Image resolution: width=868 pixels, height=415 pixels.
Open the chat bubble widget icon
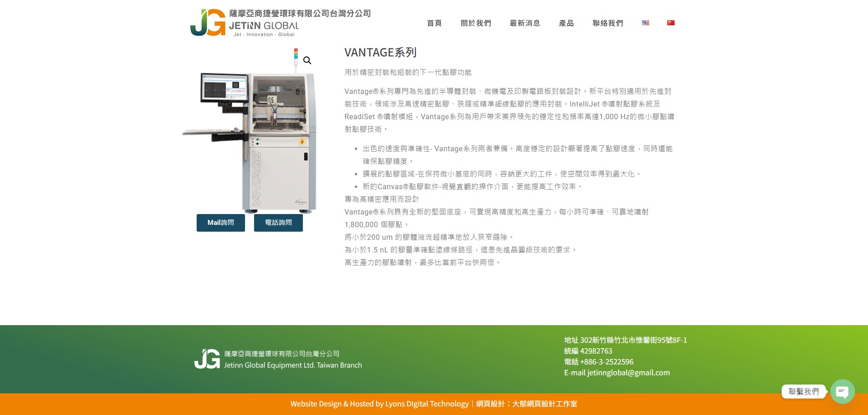pyautogui.click(x=842, y=392)
